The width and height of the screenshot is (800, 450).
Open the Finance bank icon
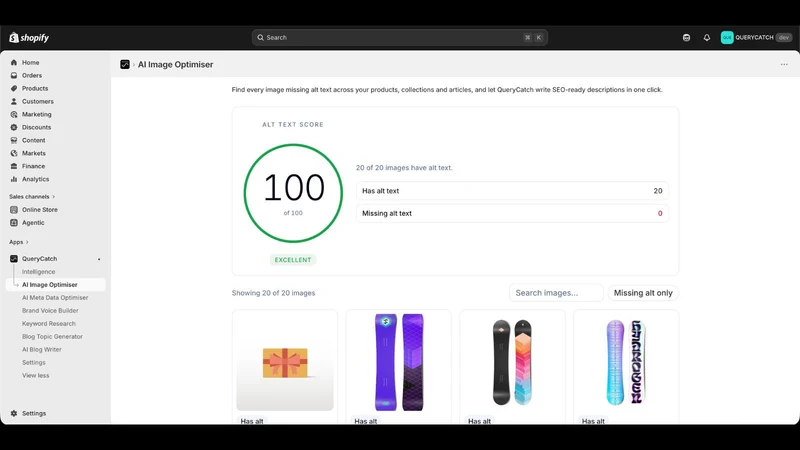pos(14,166)
